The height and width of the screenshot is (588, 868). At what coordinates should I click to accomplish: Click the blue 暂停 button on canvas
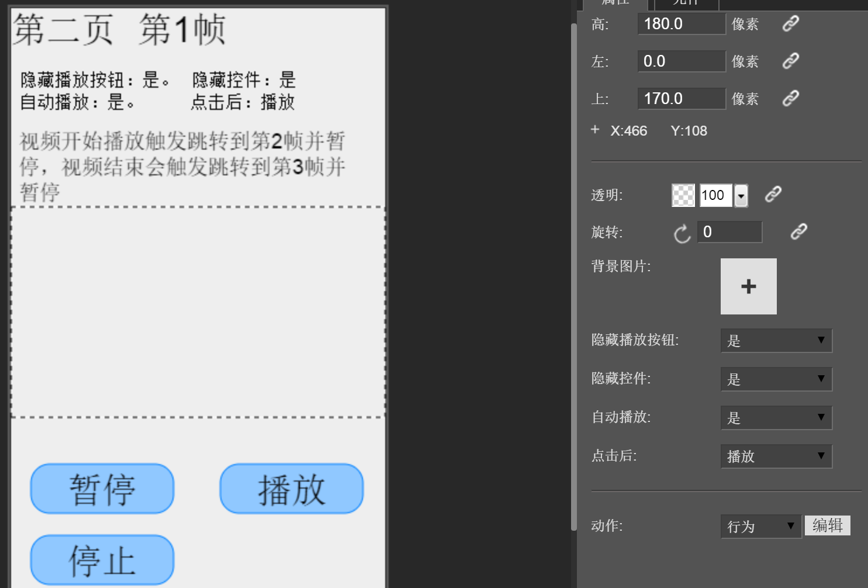[x=102, y=489]
